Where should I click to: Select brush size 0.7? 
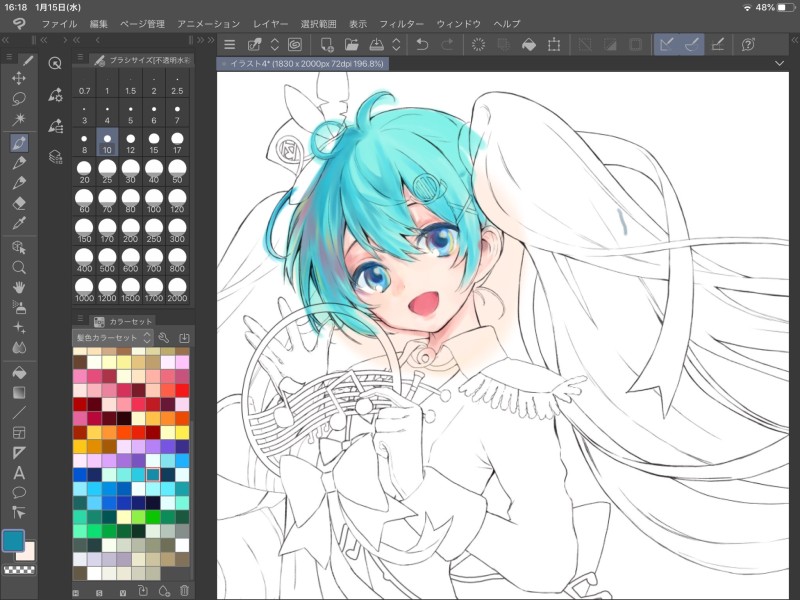click(x=84, y=83)
